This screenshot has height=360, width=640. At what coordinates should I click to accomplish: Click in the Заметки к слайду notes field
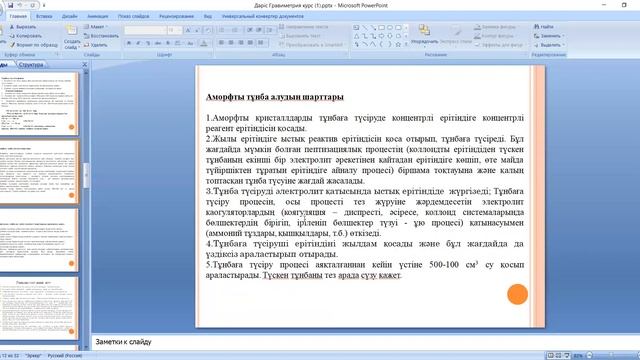[365, 342]
